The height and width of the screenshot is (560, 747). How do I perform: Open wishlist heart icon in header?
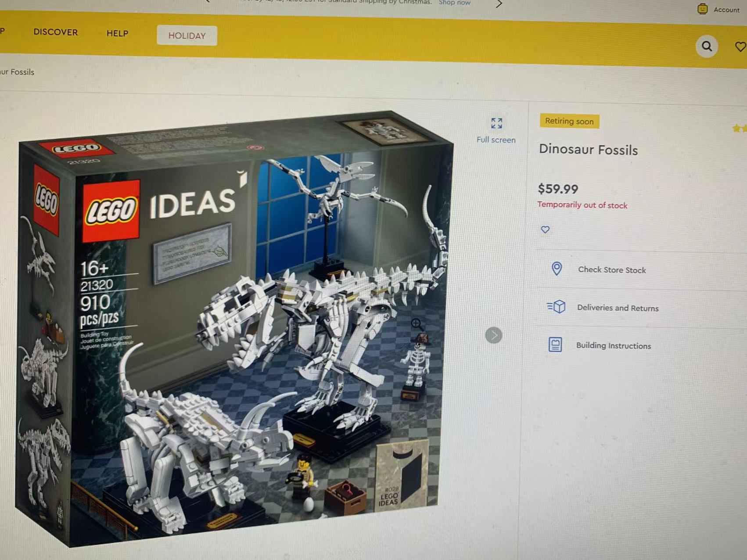pyautogui.click(x=741, y=47)
